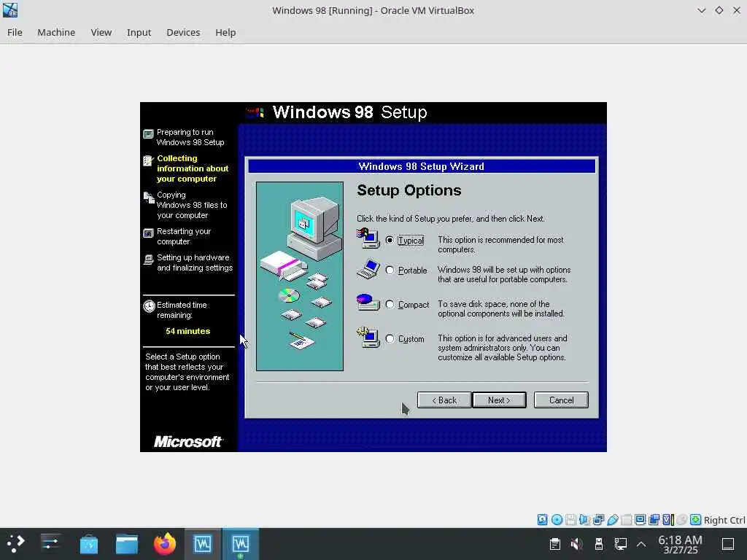747x560 pixels.
Task: Open the clipboard tray icon
Action: click(554, 544)
